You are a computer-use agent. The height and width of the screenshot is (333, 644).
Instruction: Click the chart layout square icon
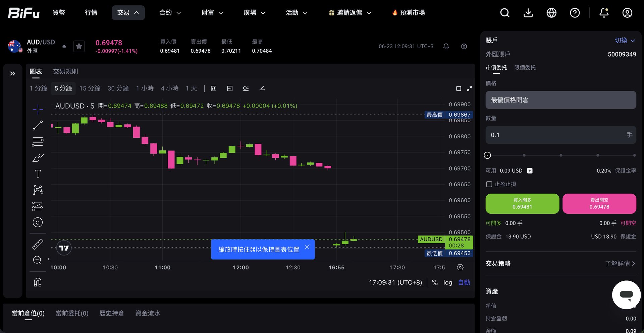click(459, 88)
